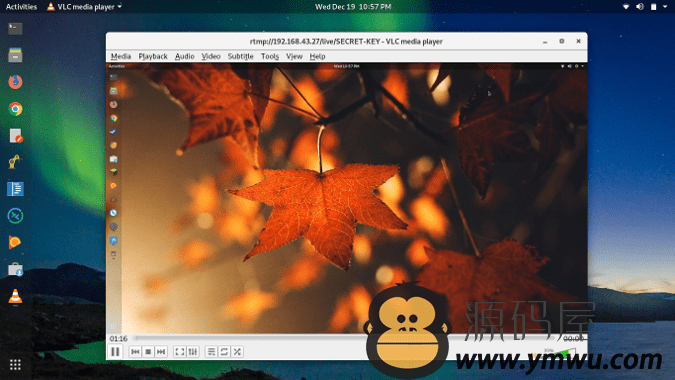This screenshot has width=675, height=380.
Task: Open the clock and calendar dropdown
Action: coord(353,6)
